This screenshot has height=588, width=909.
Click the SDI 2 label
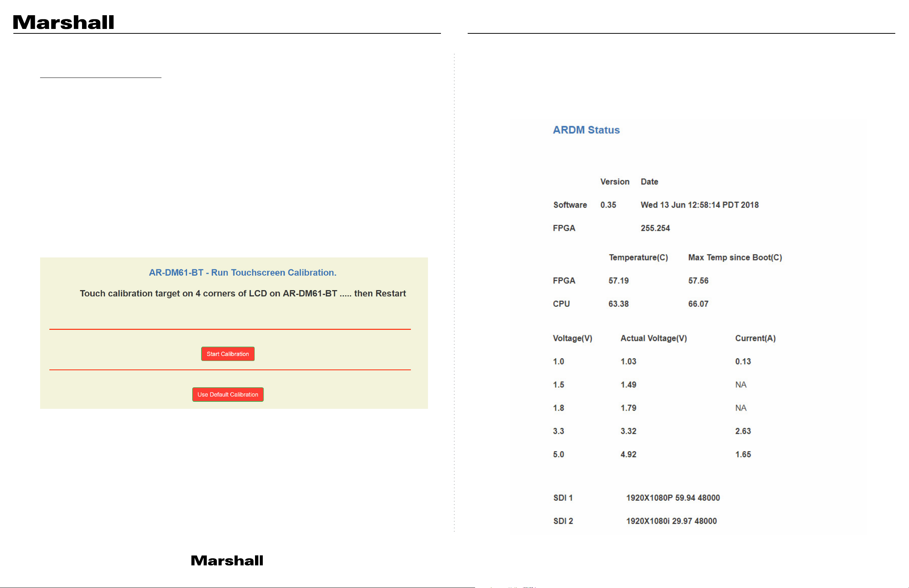point(563,521)
